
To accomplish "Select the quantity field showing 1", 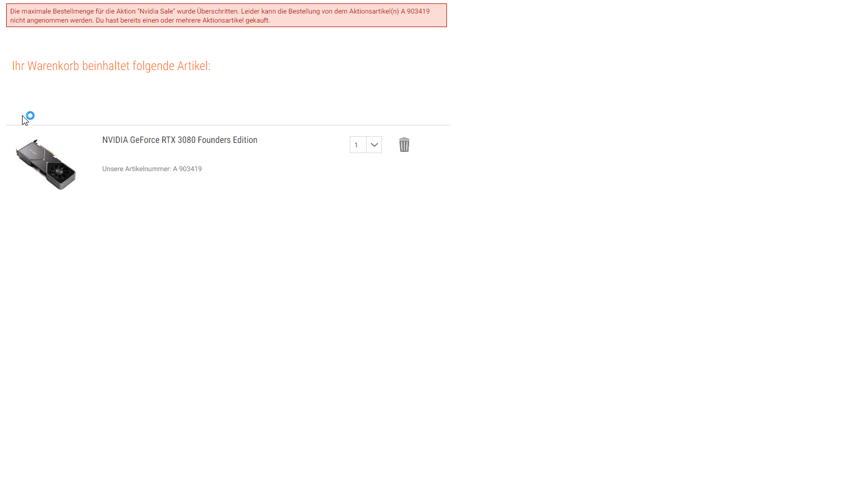I will (x=358, y=145).
